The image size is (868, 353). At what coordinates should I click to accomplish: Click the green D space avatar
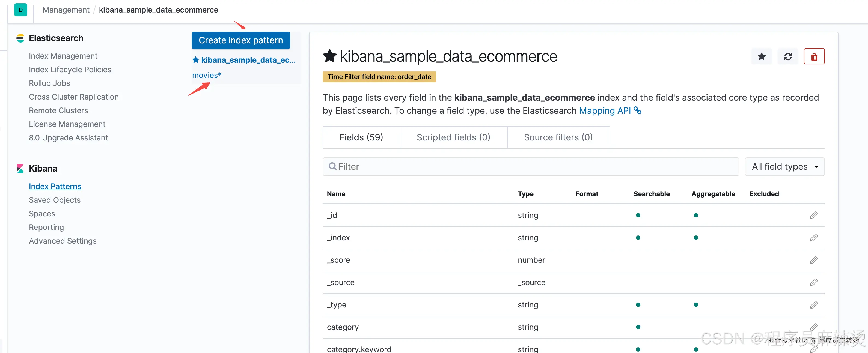[20, 10]
